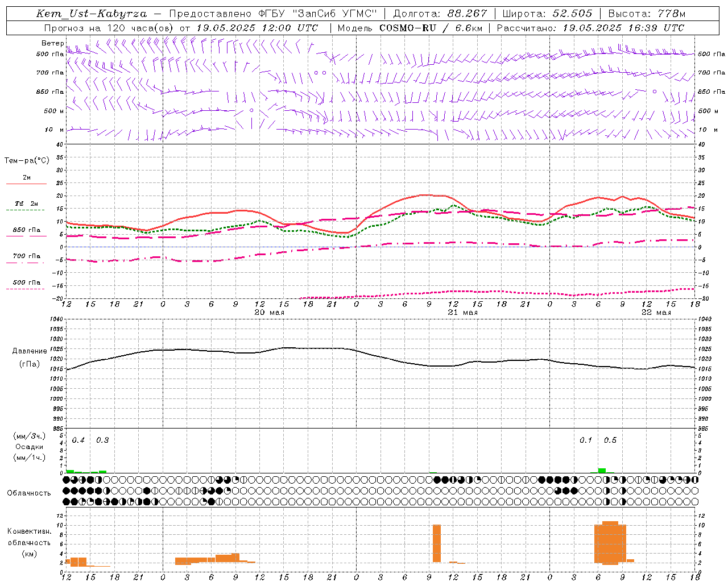Click the 0.5 precipitation total value

point(610,440)
